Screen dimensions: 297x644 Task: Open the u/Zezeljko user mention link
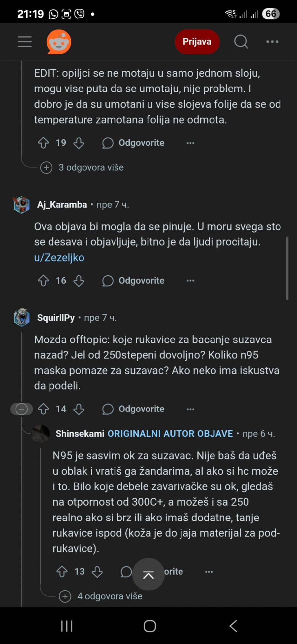[x=59, y=258]
